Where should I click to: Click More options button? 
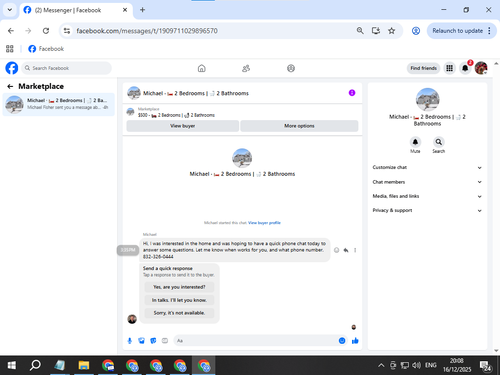(299, 126)
